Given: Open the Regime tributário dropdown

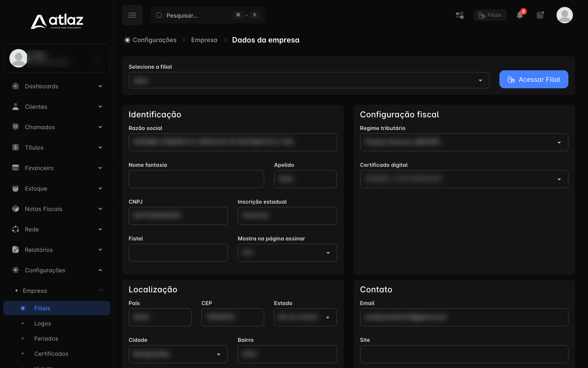Looking at the screenshot, I should coord(464,142).
